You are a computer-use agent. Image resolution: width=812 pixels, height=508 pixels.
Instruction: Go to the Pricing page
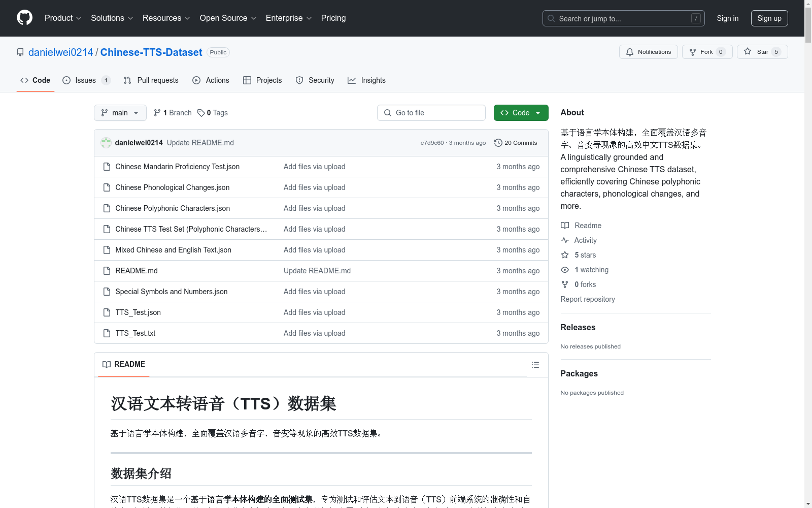[333, 18]
